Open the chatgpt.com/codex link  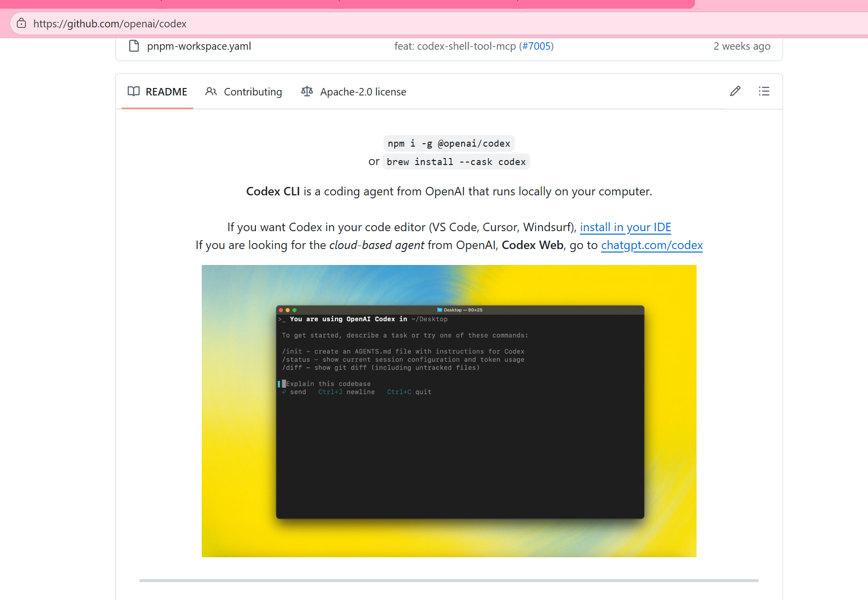pos(652,245)
